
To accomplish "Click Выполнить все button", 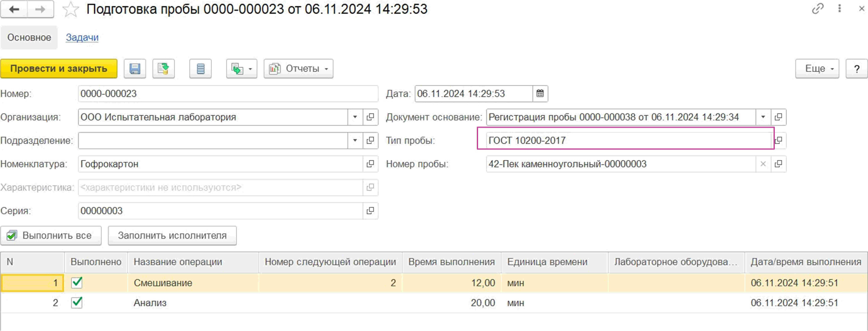I will tap(51, 236).
